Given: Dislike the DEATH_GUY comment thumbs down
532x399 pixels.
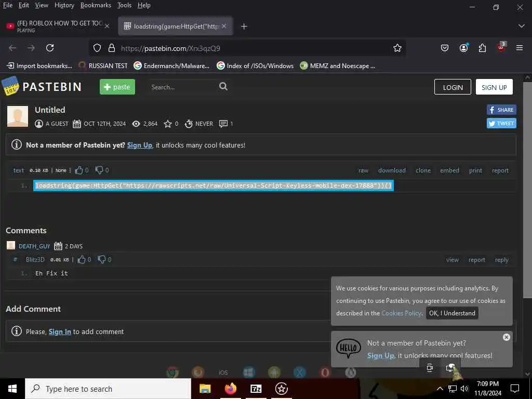Looking at the screenshot, I should [102, 260].
